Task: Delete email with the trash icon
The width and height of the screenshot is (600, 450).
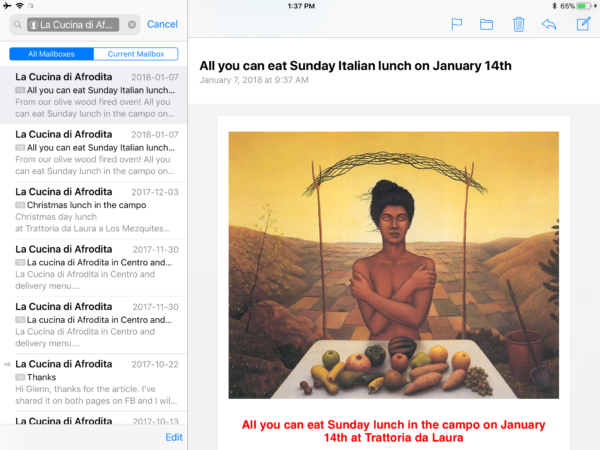Action: (518, 24)
